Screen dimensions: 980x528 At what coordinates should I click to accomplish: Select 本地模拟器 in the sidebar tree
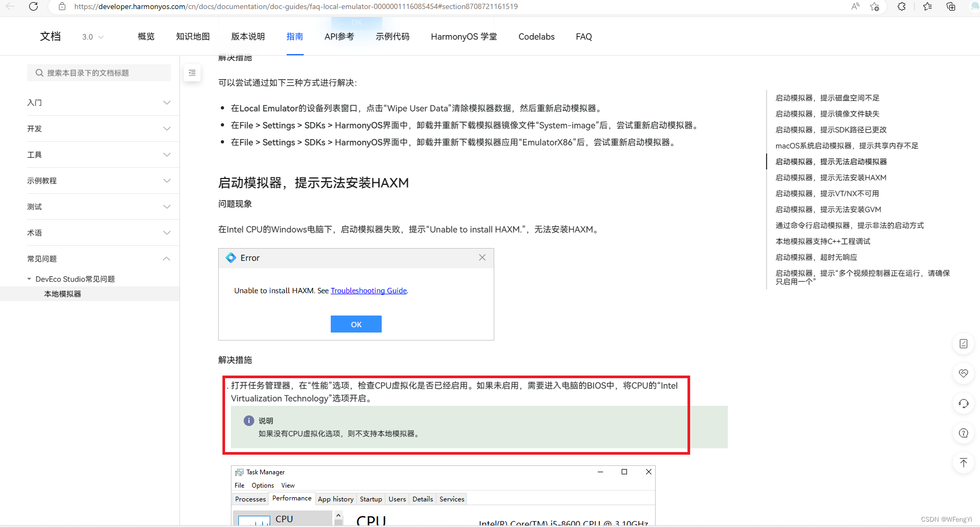(x=63, y=294)
